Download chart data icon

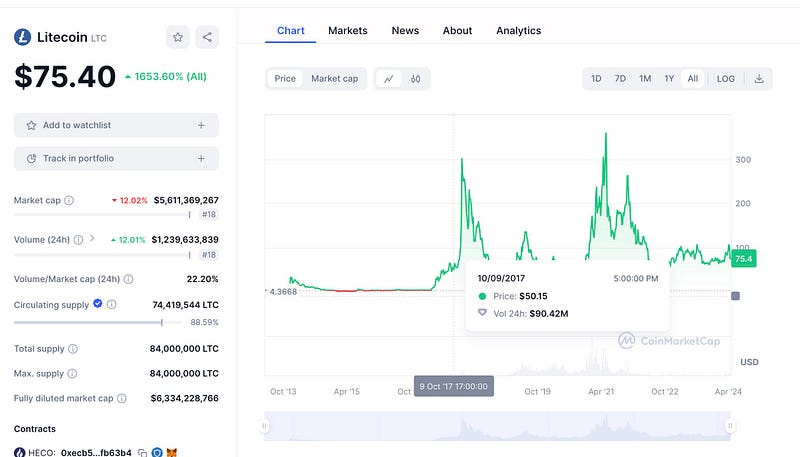click(759, 79)
